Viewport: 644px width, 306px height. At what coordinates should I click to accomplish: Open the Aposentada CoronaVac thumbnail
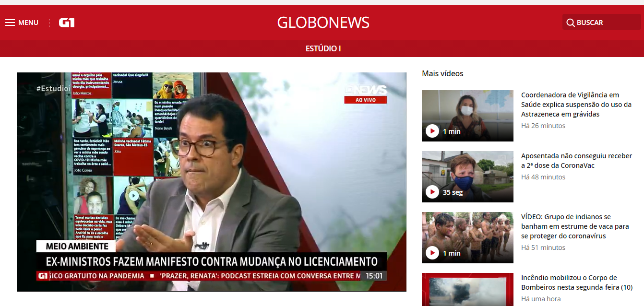467,177
